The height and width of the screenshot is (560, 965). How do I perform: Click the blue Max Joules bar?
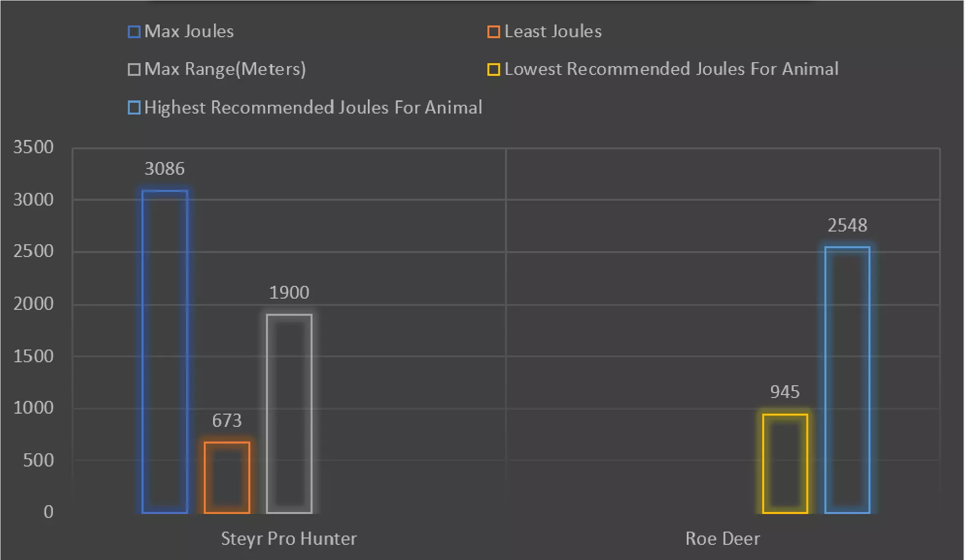pos(165,351)
